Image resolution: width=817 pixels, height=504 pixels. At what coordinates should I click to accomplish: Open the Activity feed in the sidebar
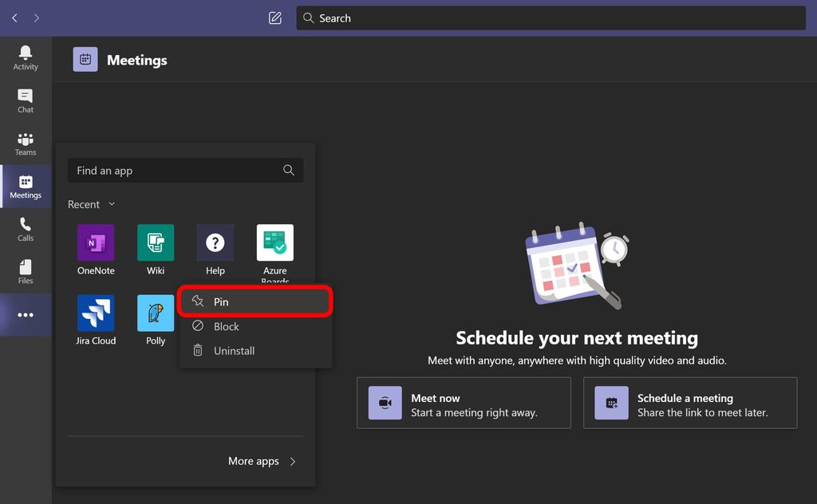[25, 57]
